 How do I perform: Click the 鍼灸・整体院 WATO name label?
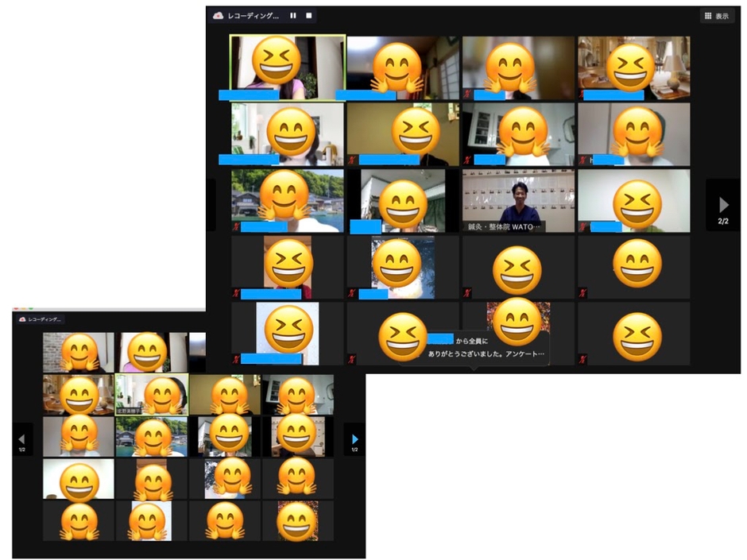coord(504,226)
